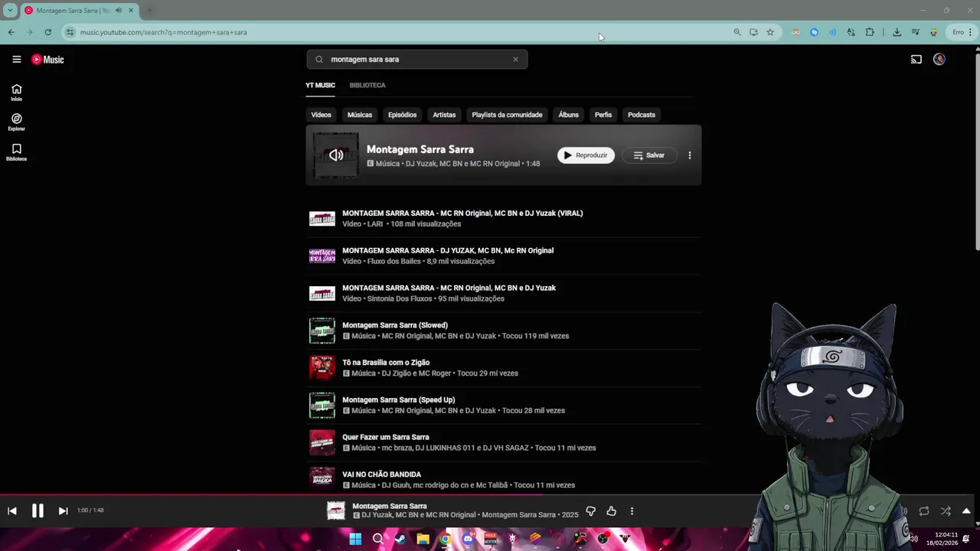
Task: Skip to next track
Action: [63, 510]
